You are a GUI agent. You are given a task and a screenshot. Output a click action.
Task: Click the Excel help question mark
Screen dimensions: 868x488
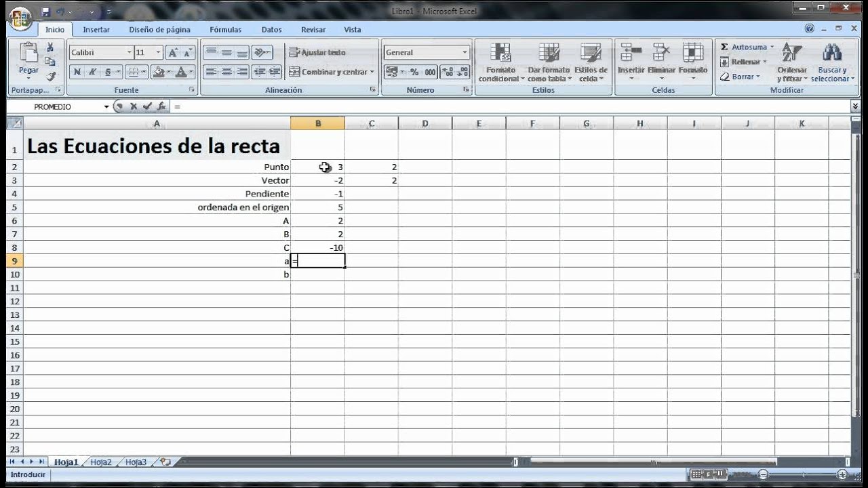click(x=809, y=28)
